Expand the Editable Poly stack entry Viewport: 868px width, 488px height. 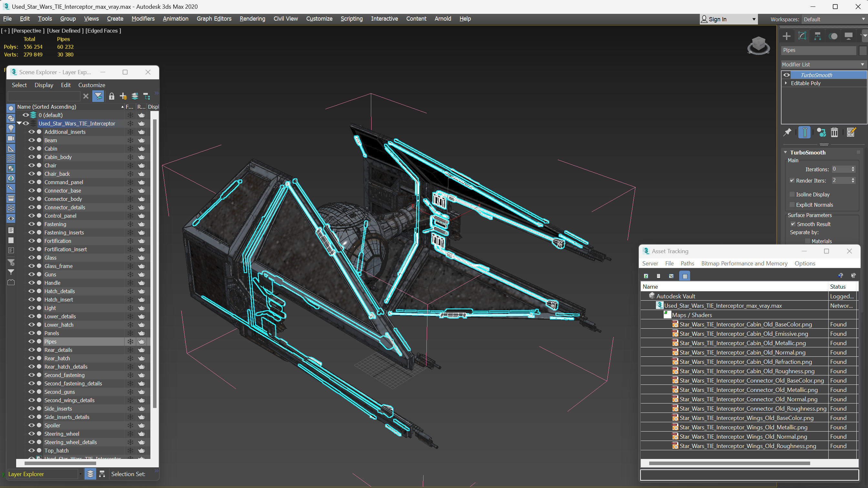(x=786, y=83)
